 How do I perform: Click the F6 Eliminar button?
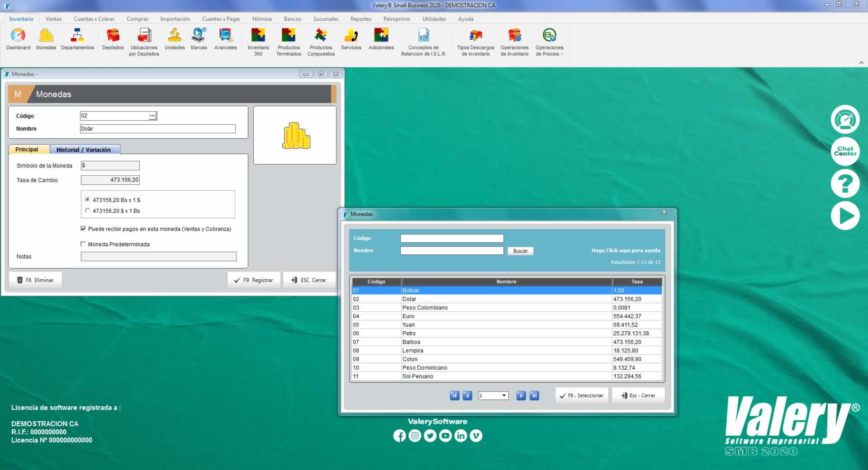(35, 280)
